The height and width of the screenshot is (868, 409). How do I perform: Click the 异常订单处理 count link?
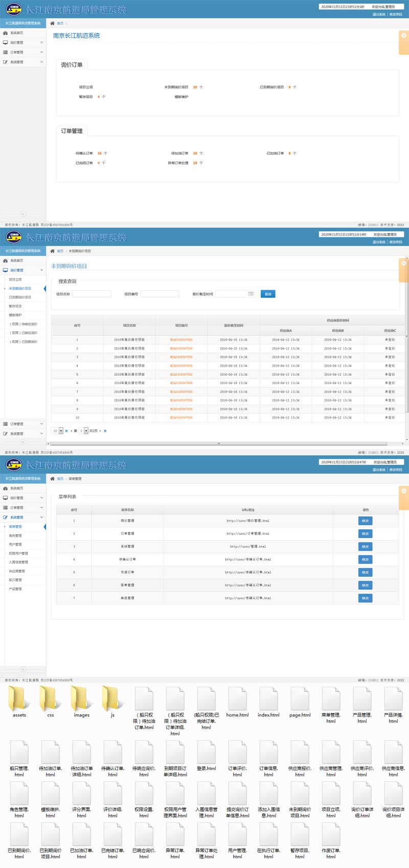point(195,163)
